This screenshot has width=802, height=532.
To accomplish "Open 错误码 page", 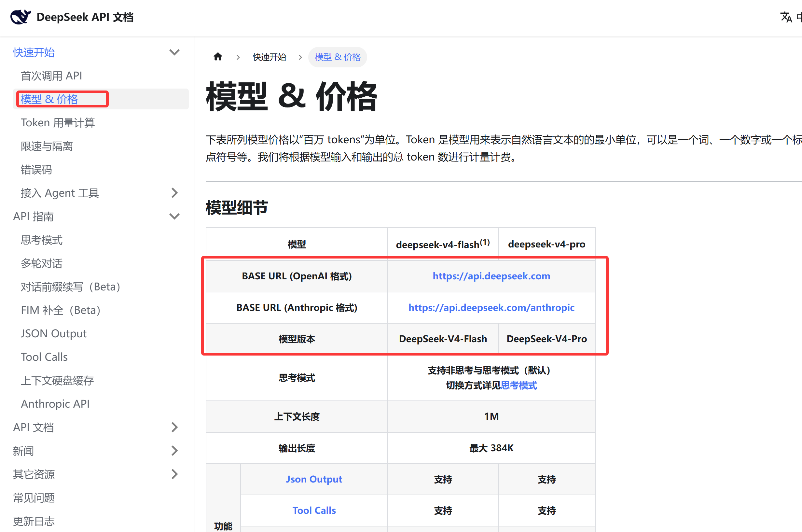I will coord(36,169).
